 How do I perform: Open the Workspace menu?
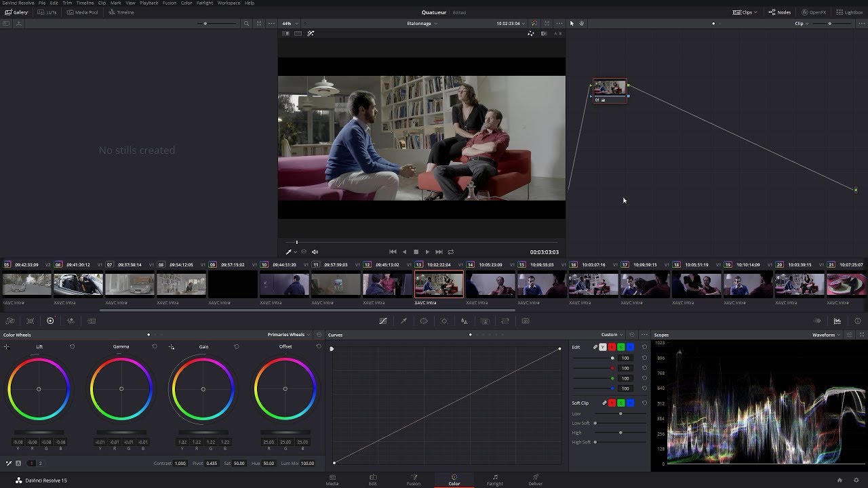tap(229, 3)
